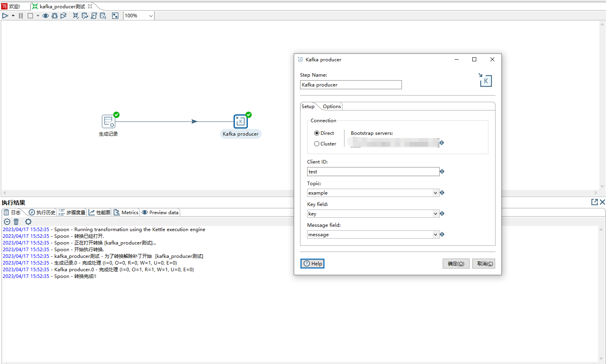This screenshot has width=606, height=364.
Task: Confirm settings with the 确定 button
Action: pyautogui.click(x=456, y=263)
